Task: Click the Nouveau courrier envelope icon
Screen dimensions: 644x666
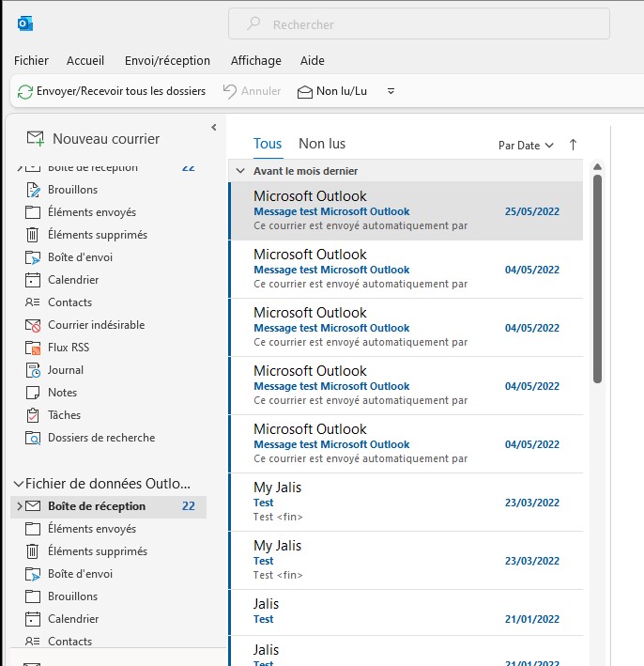Action: [36, 138]
